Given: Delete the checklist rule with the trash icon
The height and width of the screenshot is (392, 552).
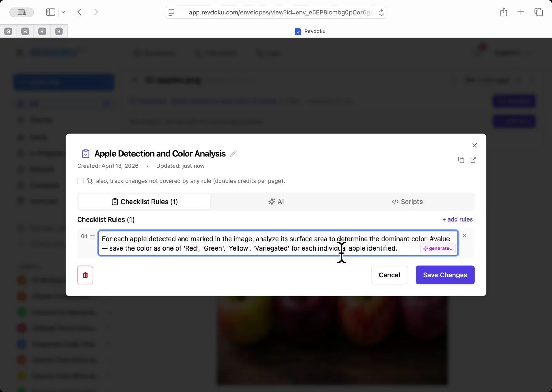Looking at the screenshot, I should (x=85, y=275).
